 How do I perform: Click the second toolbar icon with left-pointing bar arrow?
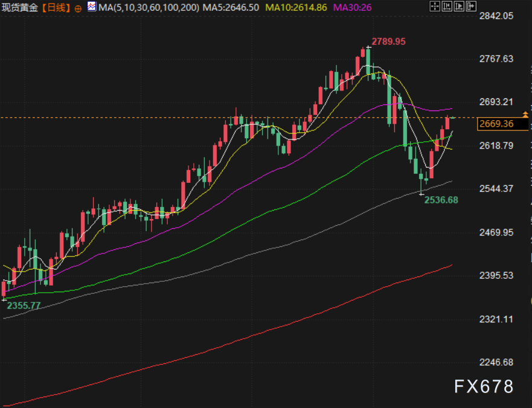tap(447, 7)
